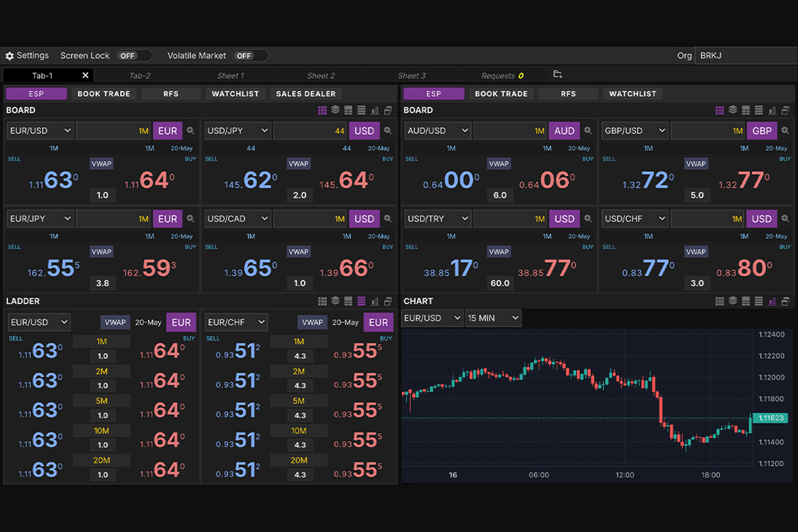Click list view icon in LADDER panel header
The image size is (798, 532).
[x=361, y=301]
